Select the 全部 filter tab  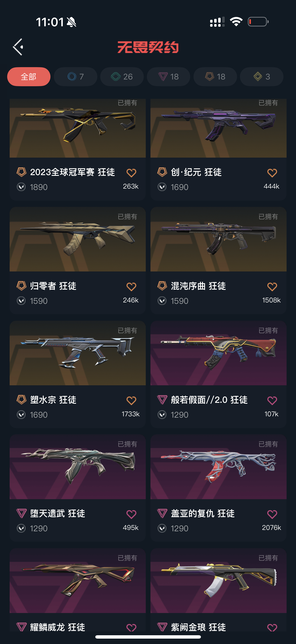(29, 77)
